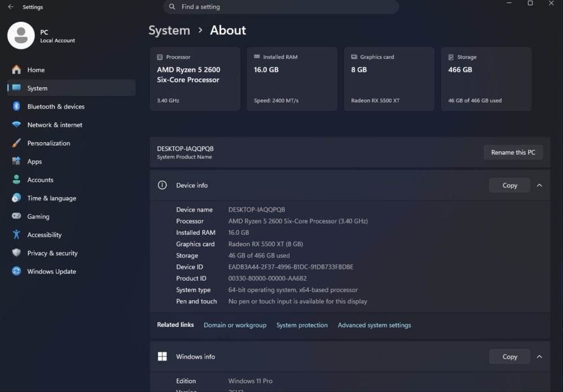Minimize the Settings window
Image resolution: width=563 pixels, height=392 pixels.
click(x=509, y=3)
